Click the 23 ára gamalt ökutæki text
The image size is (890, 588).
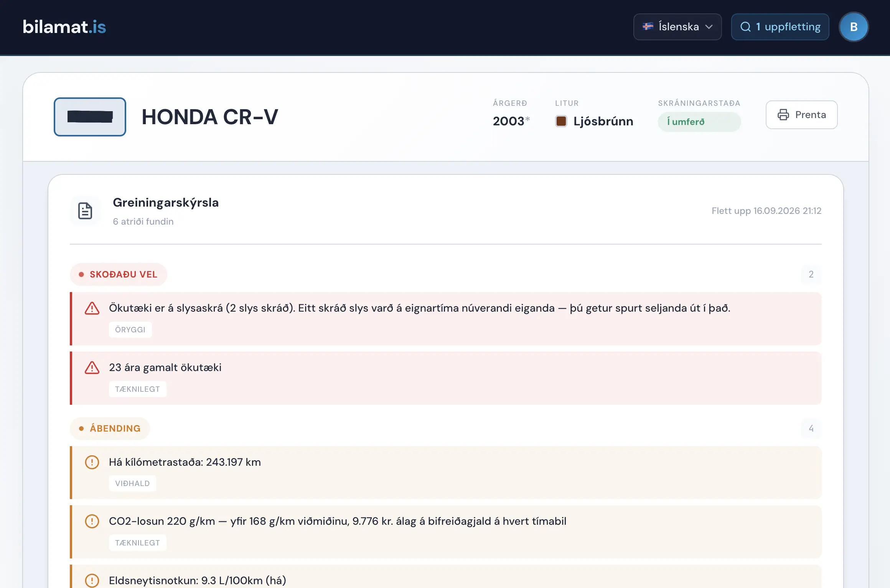165,368
